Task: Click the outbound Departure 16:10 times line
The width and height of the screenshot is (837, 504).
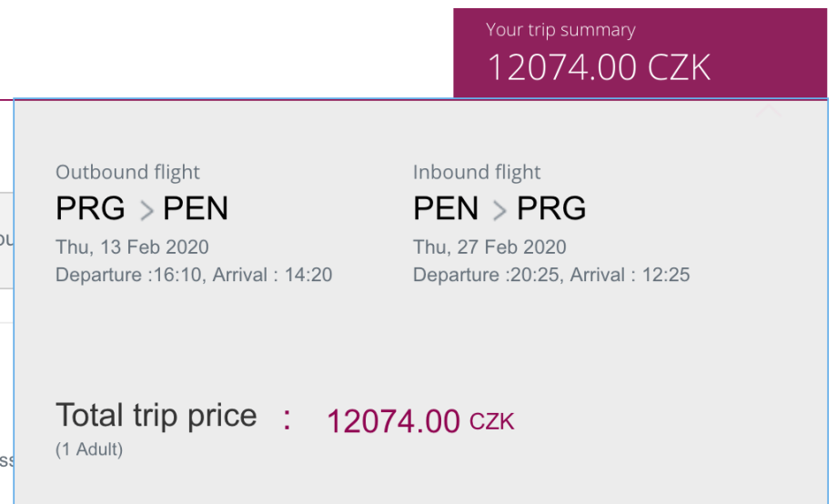Action: pyautogui.click(x=194, y=274)
